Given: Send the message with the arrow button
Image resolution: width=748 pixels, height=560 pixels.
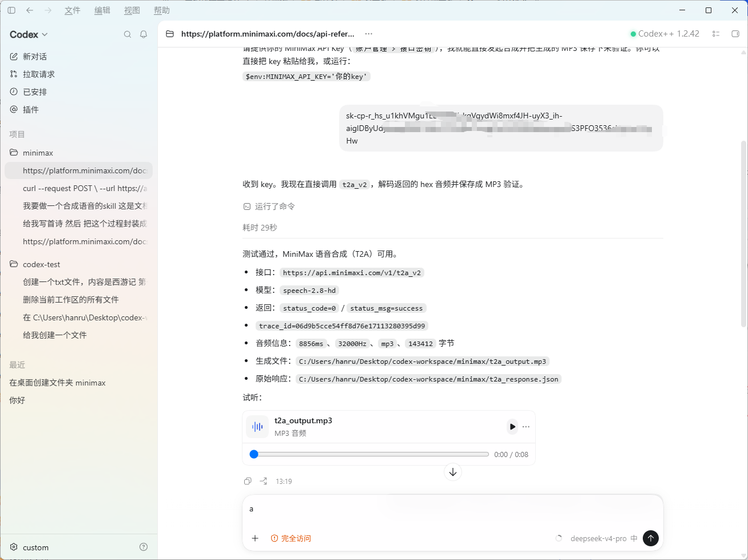Looking at the screenshot, I should click(x=651, y=538).
